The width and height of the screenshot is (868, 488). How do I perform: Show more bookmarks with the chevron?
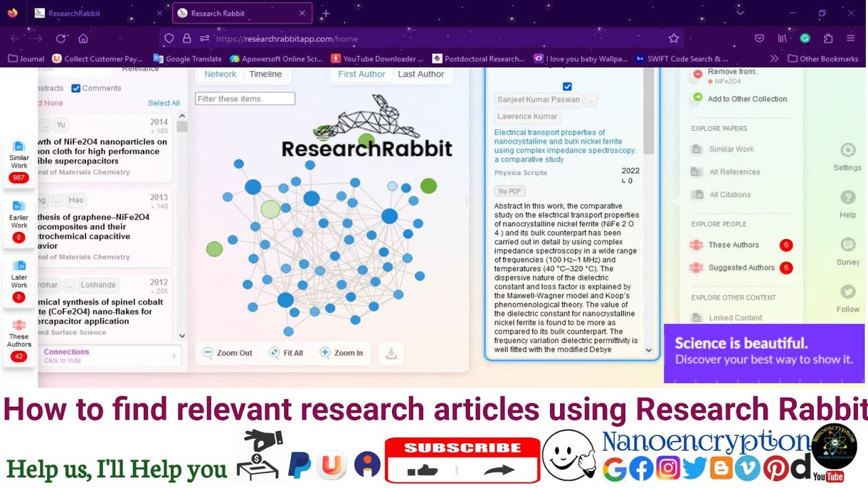pyautogui.click(x=774, y=59)
